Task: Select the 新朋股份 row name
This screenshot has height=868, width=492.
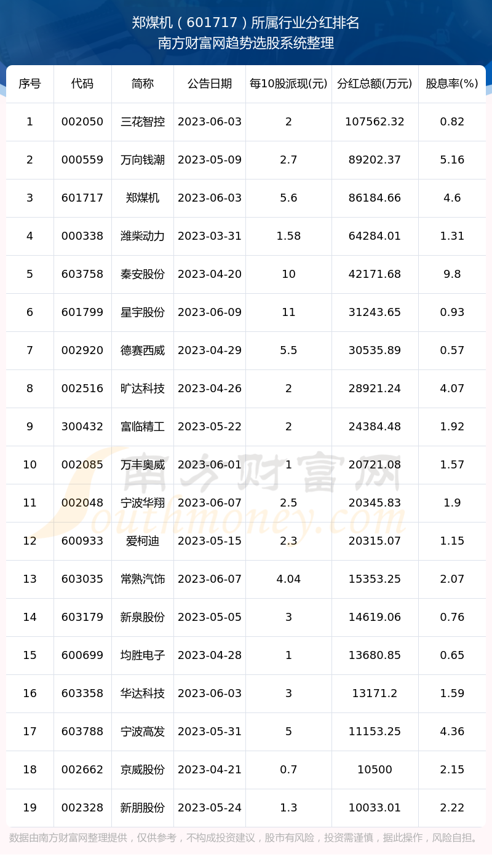Action: [143, 808]
